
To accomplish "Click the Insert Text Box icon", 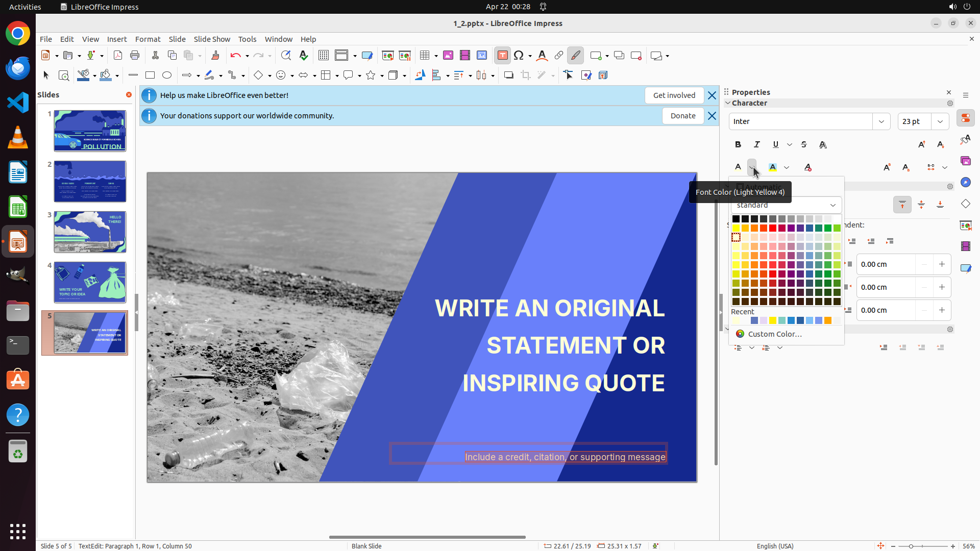I will (x=502, y=56).
